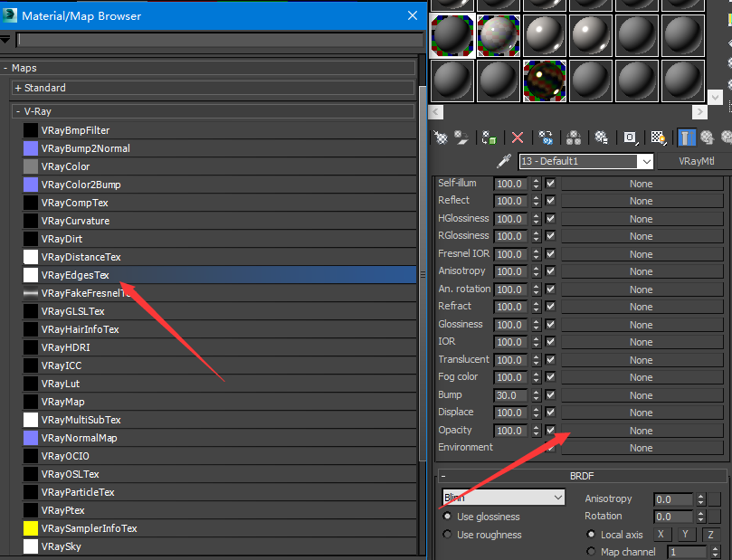Select the checkered glossy sample sphere
The height and width of the screenshot is (560, 732).
click(x=499, y=35)
